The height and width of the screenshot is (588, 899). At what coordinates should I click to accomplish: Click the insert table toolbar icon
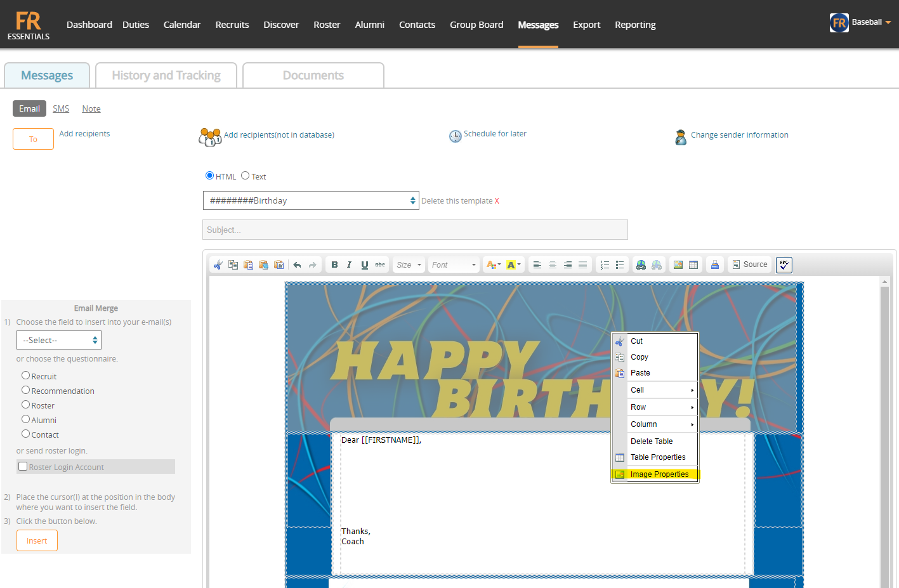(693, 265)
